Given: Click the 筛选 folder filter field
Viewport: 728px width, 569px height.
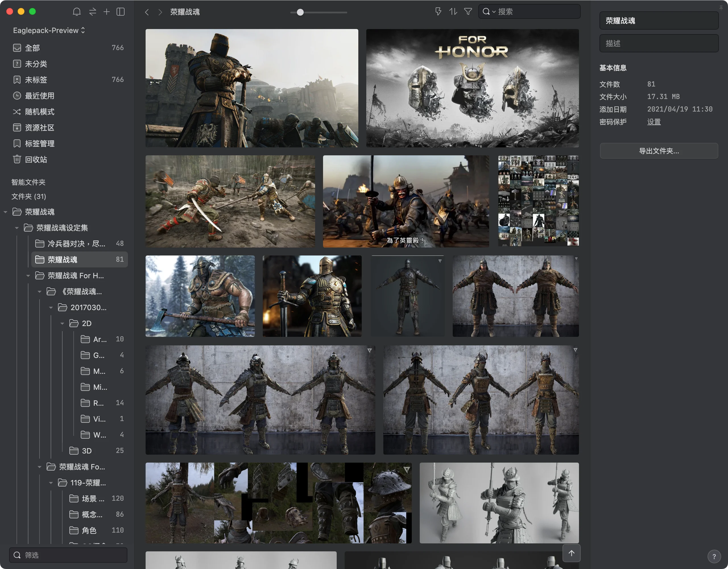Looking at the screenshot, I should tap(68, 555).
